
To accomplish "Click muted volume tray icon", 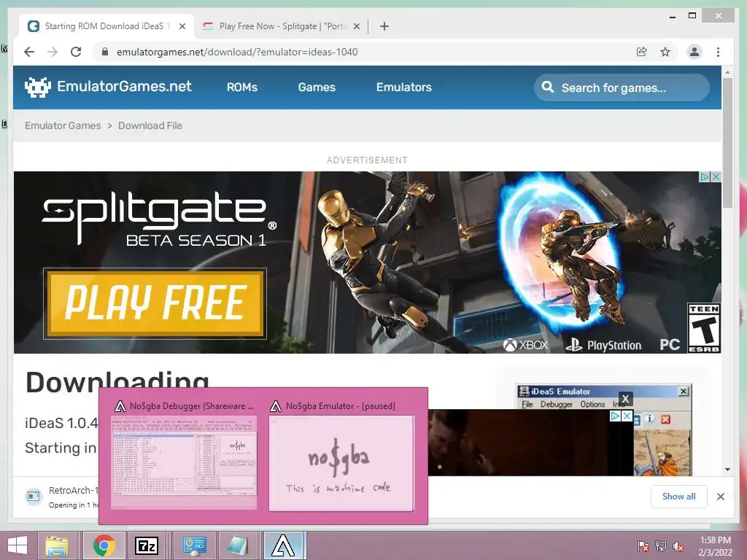I will [x=678, y=545].
